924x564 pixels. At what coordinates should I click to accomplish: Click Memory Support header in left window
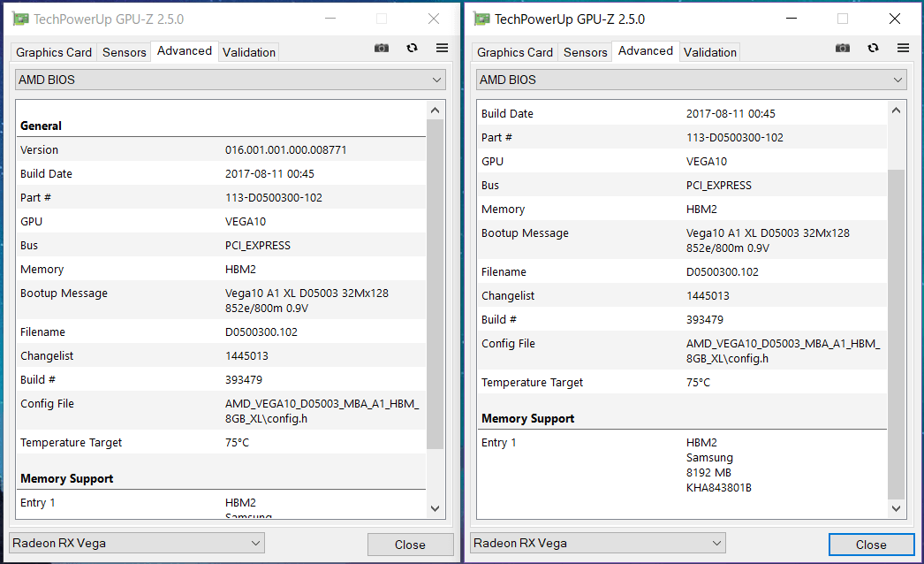(66, 478)
